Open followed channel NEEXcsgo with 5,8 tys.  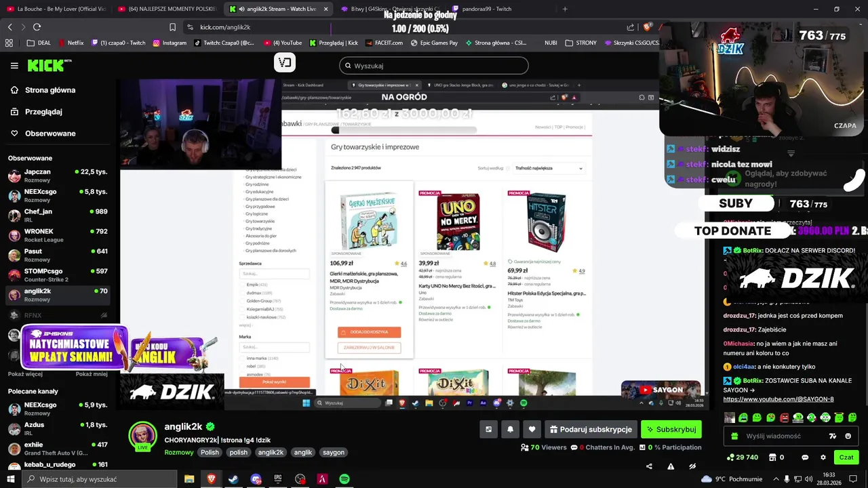click(58, 195)
